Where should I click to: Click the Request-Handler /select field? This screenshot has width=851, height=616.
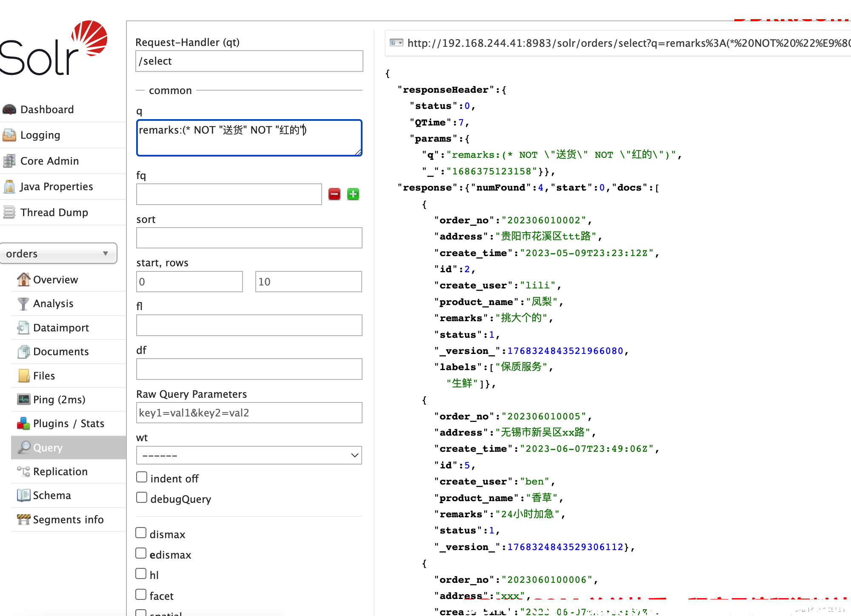[249, 61]
